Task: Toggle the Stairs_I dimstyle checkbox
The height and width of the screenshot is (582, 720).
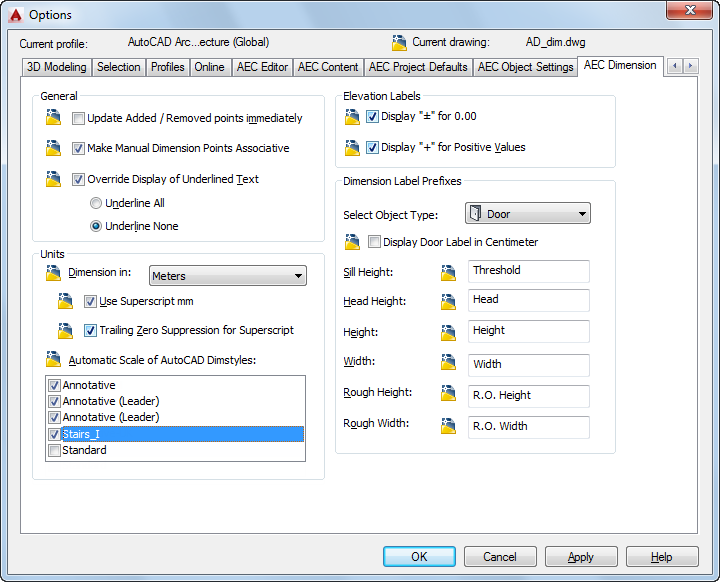Action: [54, 434]
